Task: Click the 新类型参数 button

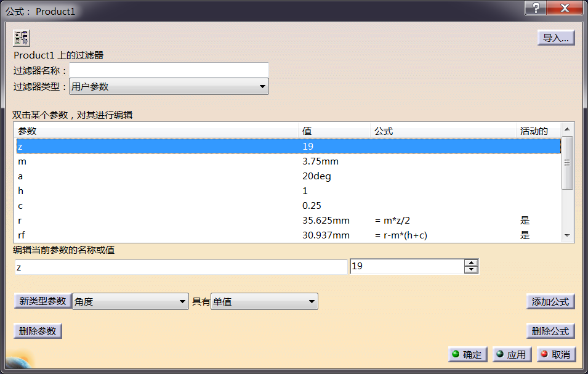Action: click(x=42, y=301)
